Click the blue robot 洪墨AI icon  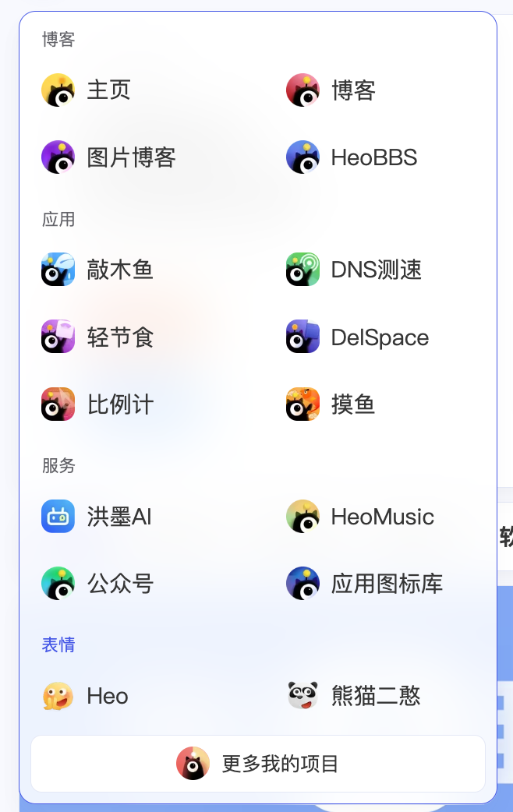click(58, 517)
